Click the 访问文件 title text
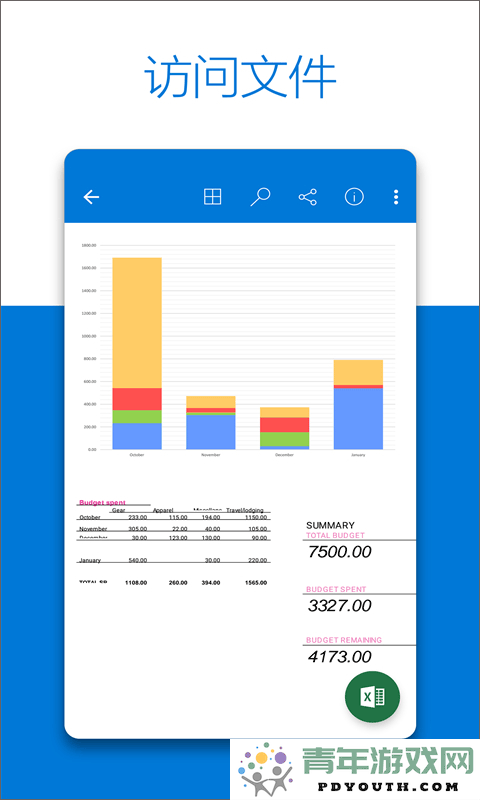The width and height of the screenshot is (480, 800). pos(240,77)
